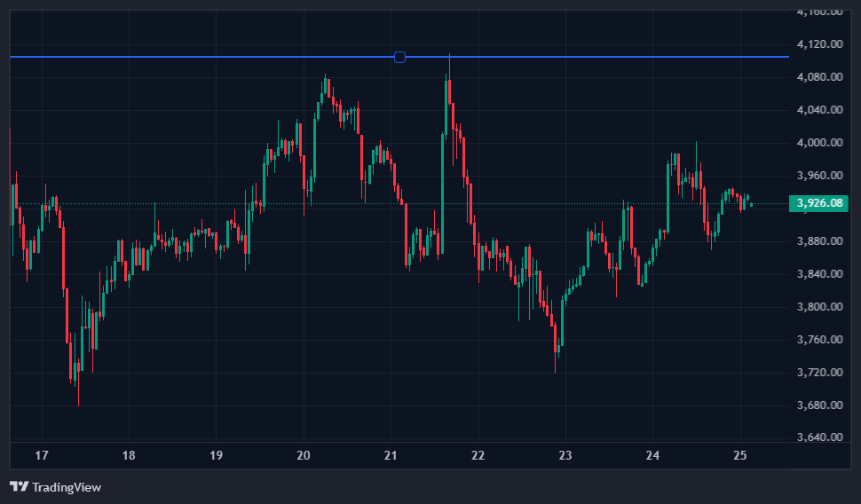861x504 pixels.
Task: Click date label 22 on time axis
Action: tap(478, 456)
